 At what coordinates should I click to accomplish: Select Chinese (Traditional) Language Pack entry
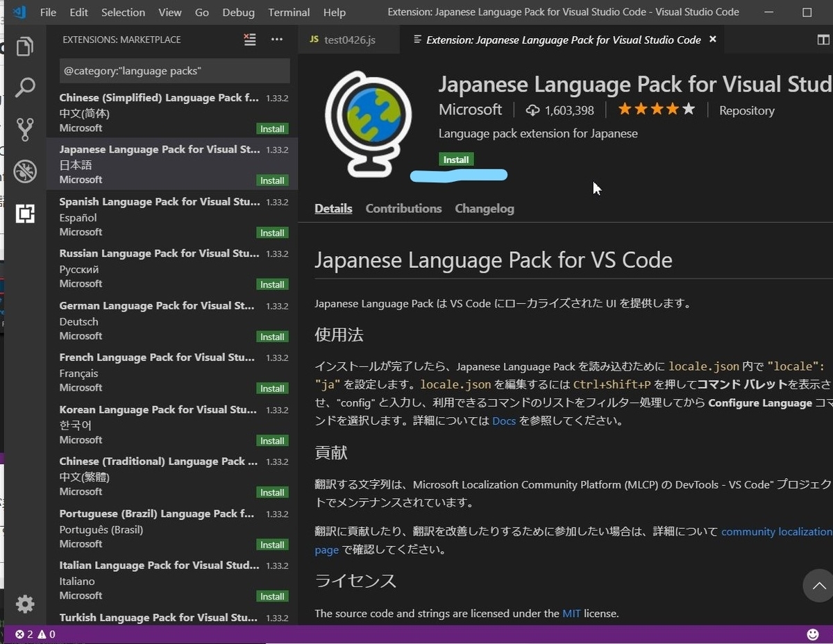coord(172,476)
